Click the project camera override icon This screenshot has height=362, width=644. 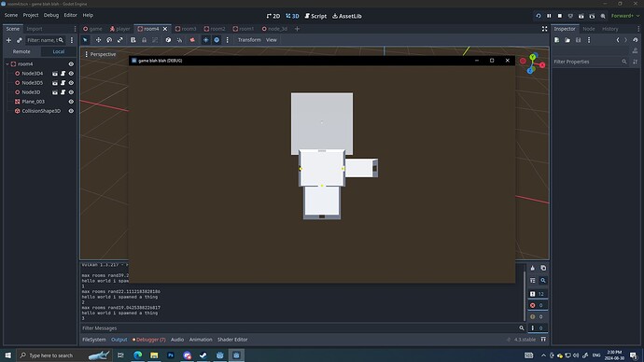click(x=192, y=40)
